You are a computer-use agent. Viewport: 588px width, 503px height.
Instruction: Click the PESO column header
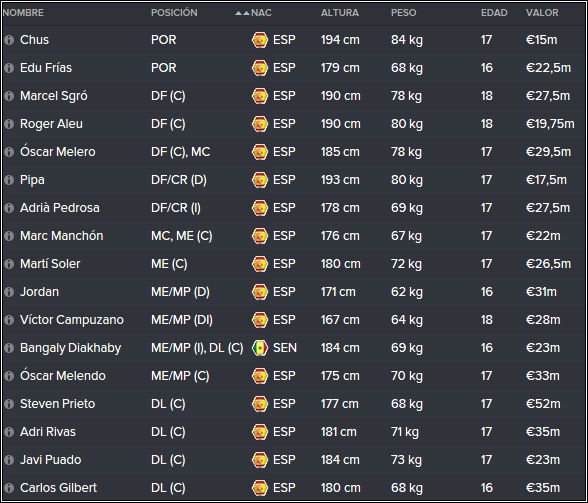coord(404,13)
